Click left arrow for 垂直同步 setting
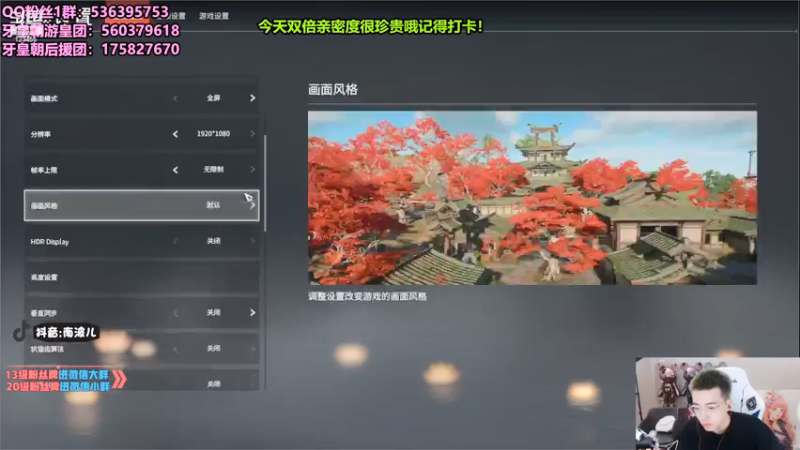Image resolution: width=800 pixels, height=450 pixels. pyautogui.click(x=175, y=312)
